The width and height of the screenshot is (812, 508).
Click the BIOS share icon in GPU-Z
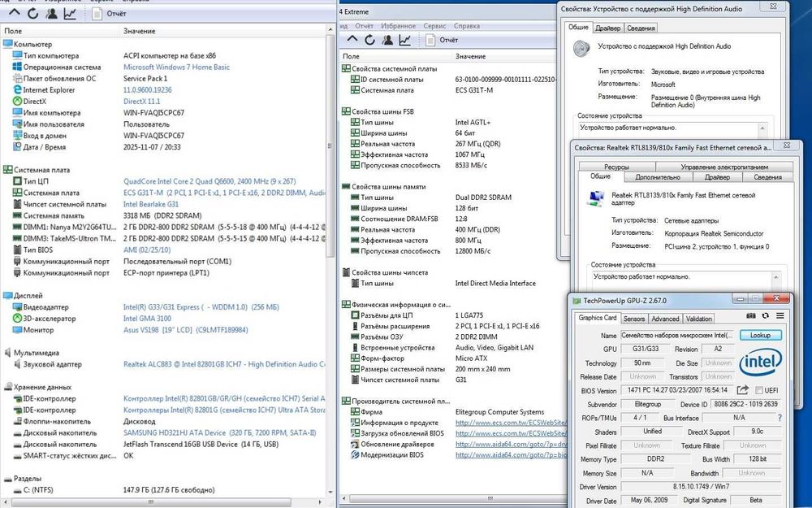pyautogui.click(x=743, y=390)
